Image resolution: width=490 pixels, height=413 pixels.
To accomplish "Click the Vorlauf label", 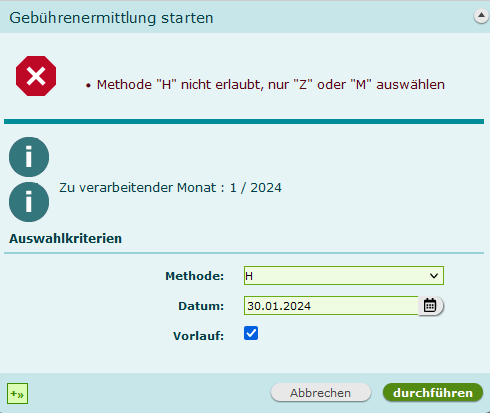I will pos(198,336).
